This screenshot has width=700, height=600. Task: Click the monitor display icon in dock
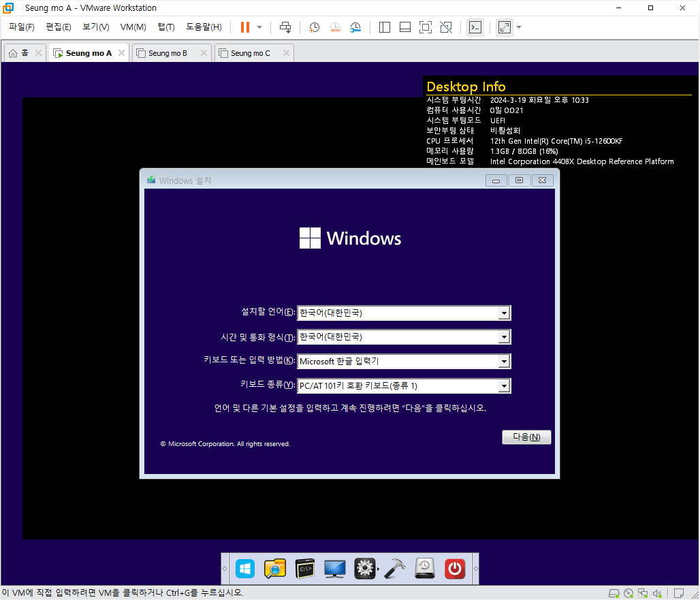click(335, 569)
